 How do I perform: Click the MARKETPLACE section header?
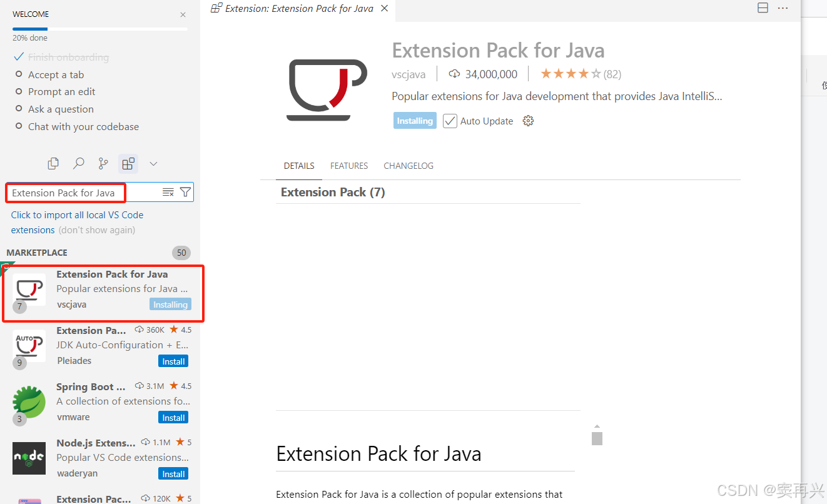(x=37, y=253)
